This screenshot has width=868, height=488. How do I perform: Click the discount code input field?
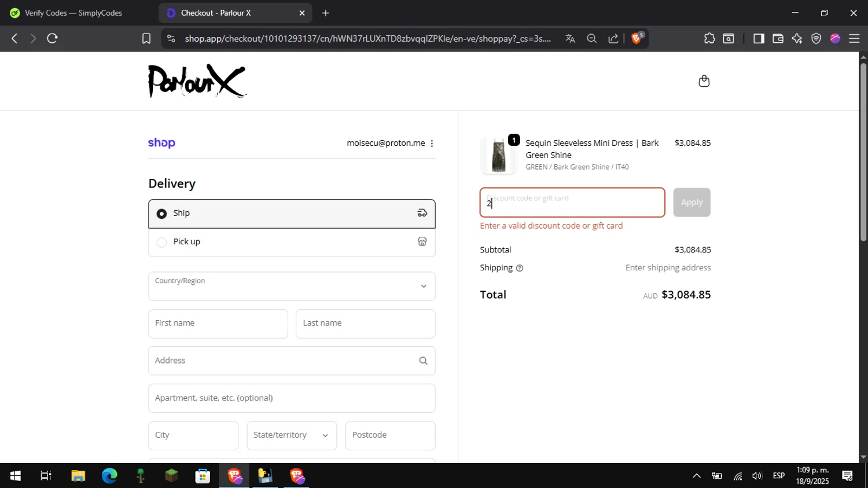click(572, 203)
